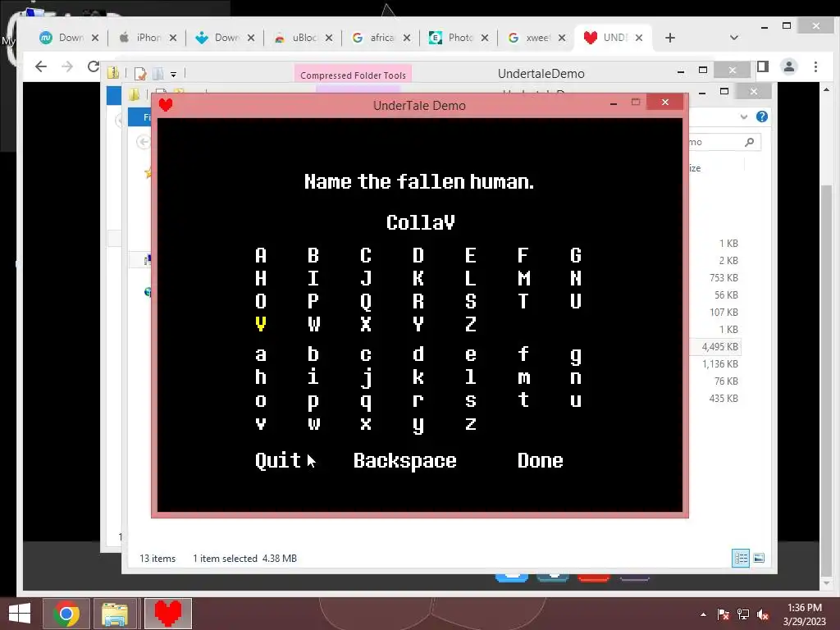The image size is (840, 630).
Task: Click muted volume tray icon
Action: (x=763, y=614)
